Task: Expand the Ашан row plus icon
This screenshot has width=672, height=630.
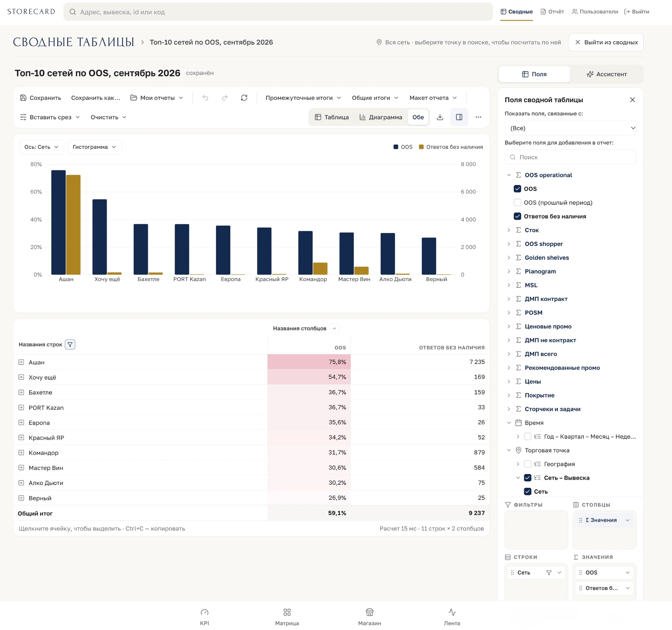Action: point(21,362)
